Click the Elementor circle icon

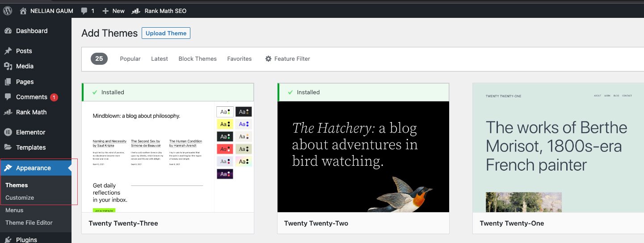[8, 132]
